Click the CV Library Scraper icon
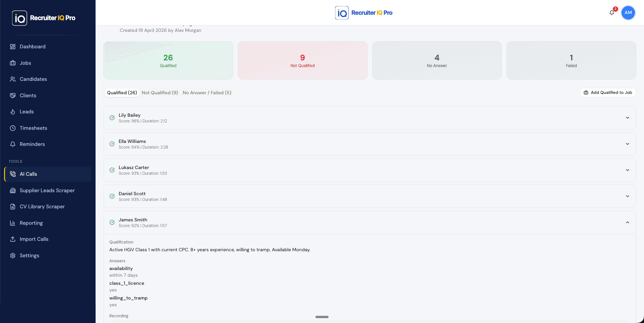 13,207
